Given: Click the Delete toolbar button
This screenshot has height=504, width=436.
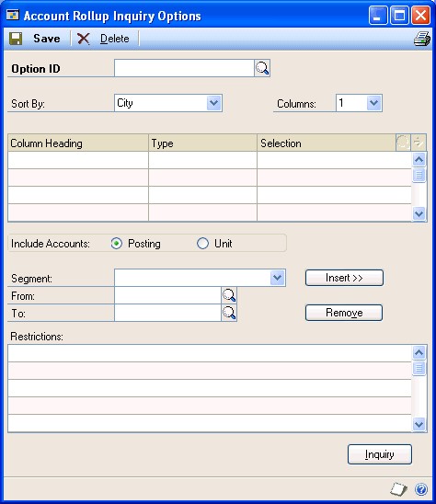Looking at the screenshot, I should click(x=104, y=39).
